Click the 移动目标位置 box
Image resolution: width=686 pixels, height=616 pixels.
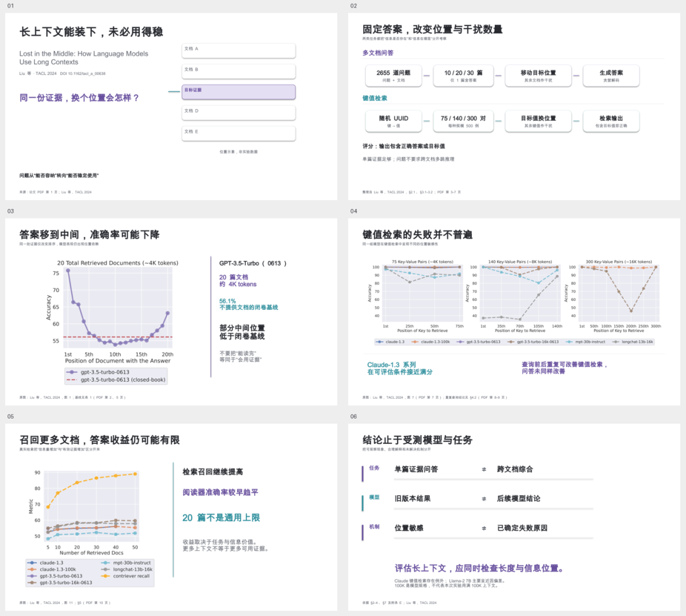(538, 76)
